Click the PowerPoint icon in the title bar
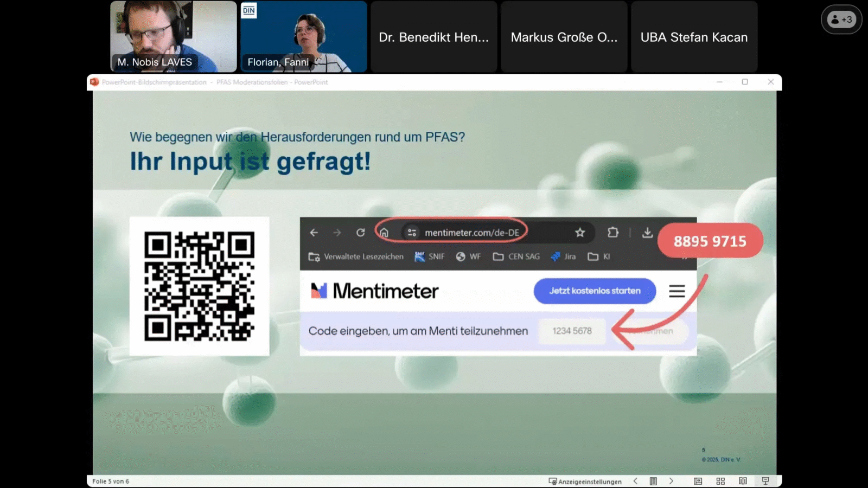 pos(93,82)
